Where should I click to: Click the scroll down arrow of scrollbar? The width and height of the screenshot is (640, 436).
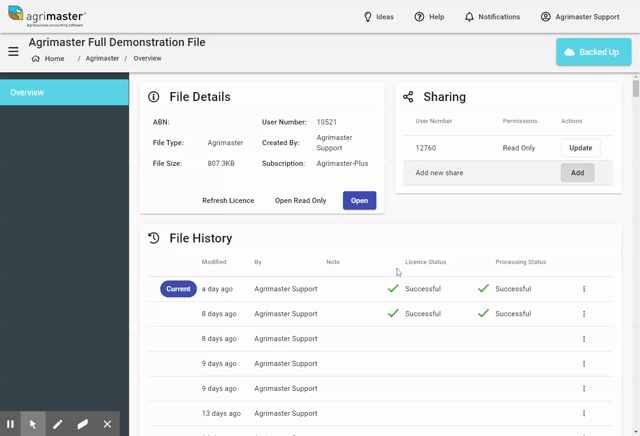tap(636, 432)
